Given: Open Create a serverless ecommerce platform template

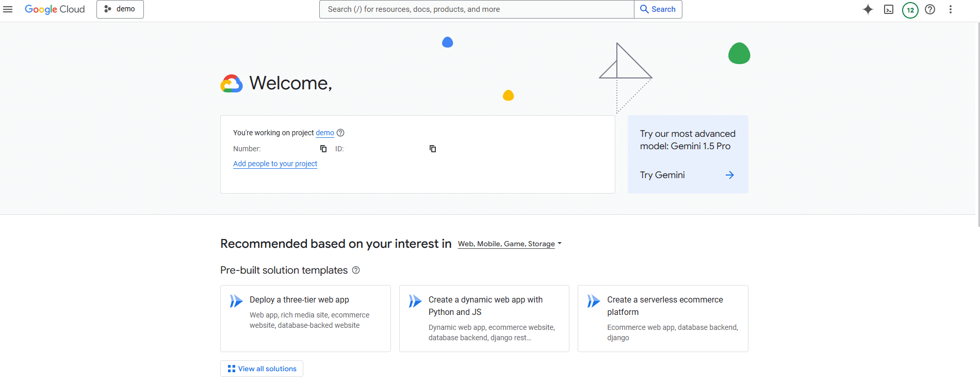Looking at the screenshot, I should pyautogui.click(x=663, y=319).
